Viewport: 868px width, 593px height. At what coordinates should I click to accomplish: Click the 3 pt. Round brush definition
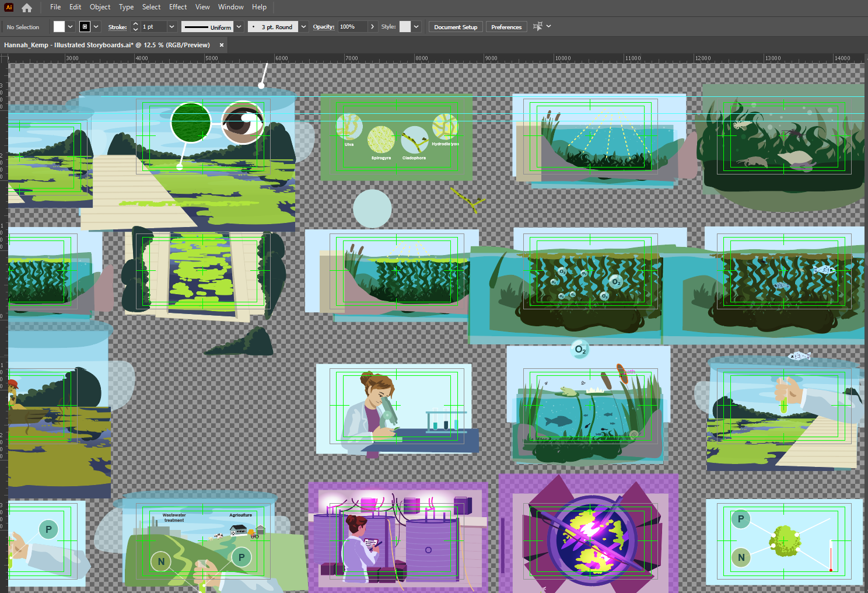[273, 27]
